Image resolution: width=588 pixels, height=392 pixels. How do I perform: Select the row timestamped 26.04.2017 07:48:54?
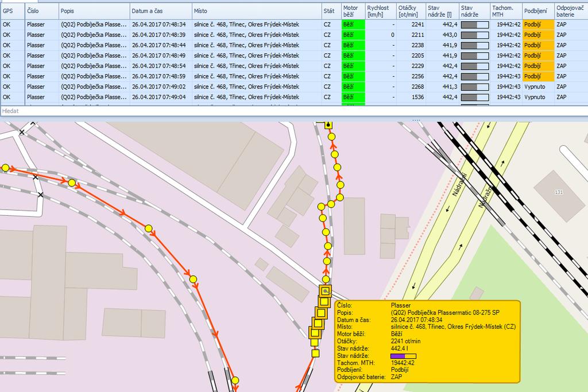coord(294,66)
